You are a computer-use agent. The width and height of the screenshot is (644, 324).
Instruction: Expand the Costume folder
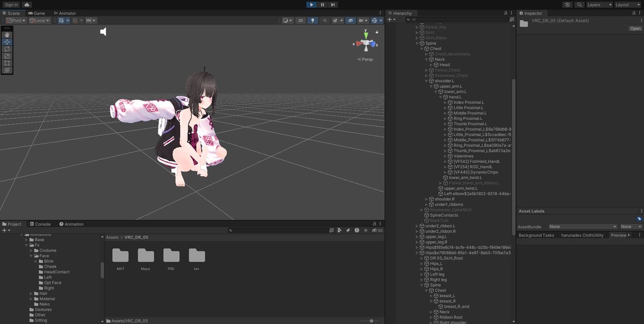tap(32, 250)
